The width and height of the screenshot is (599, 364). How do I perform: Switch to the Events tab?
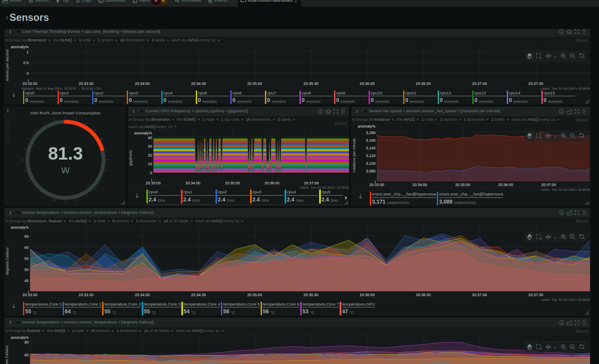pyautogui.click(x=218, y=1)
